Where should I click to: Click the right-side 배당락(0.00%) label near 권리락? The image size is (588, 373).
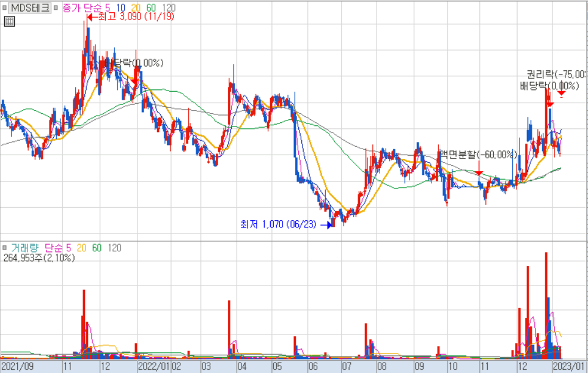click(549, 86)
